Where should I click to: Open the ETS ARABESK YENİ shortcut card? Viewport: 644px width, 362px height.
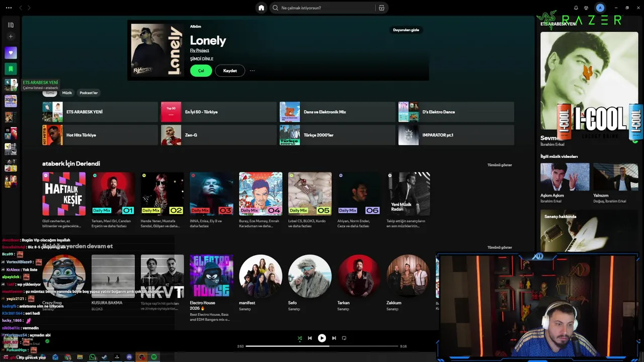[x=100, y=112]
